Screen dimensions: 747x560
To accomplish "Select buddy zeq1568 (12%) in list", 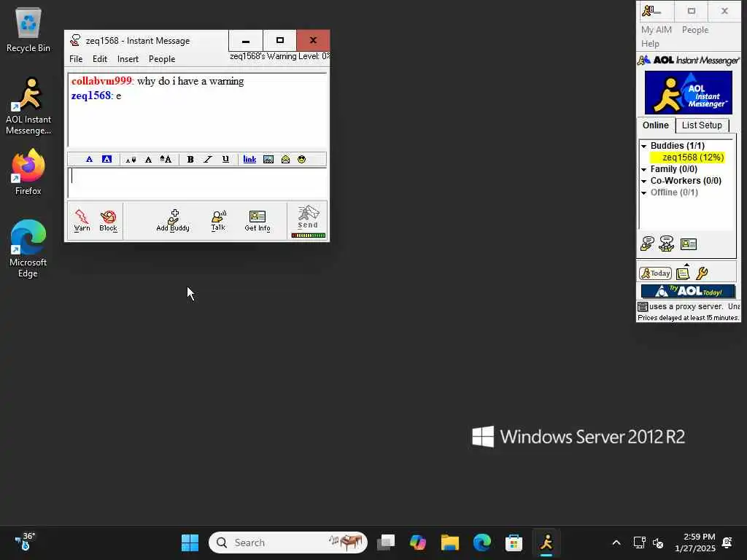I will pyautogui.click(x=686, y=157).
